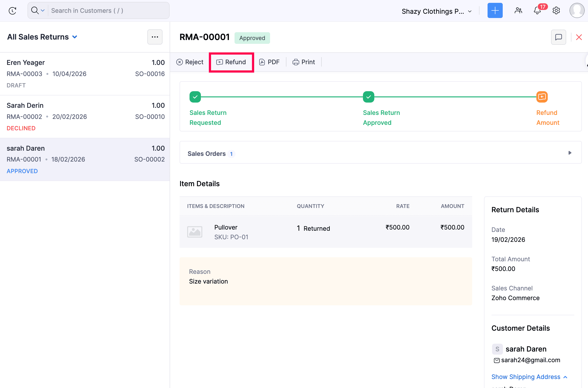
Task: Click the Print button
Action: 304,62
